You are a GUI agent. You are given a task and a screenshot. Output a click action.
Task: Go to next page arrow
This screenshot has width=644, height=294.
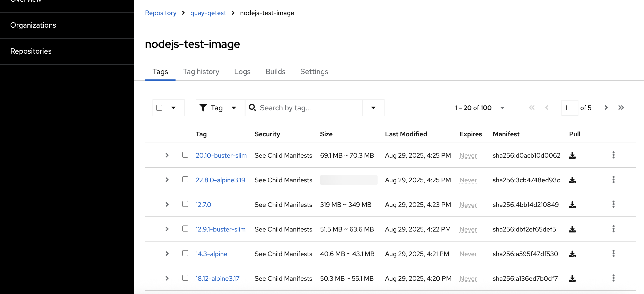pyautogui.click(x=606, y=108)
